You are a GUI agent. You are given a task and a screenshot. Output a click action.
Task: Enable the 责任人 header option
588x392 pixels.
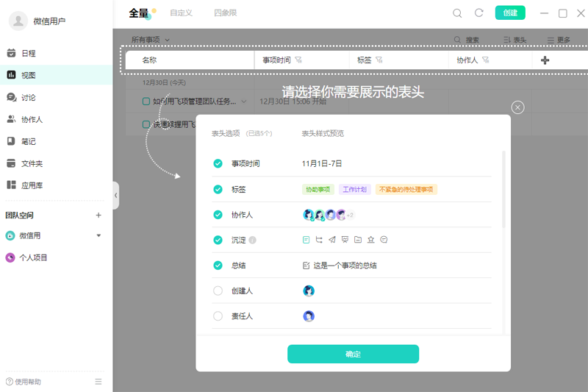(x=218, y=316)
